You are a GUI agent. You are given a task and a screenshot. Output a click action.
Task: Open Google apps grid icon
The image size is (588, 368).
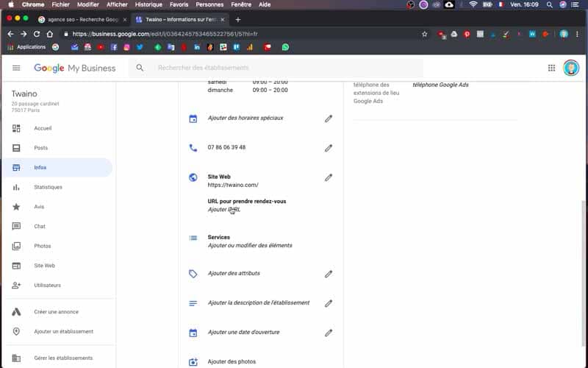click(x=551, y=68)
